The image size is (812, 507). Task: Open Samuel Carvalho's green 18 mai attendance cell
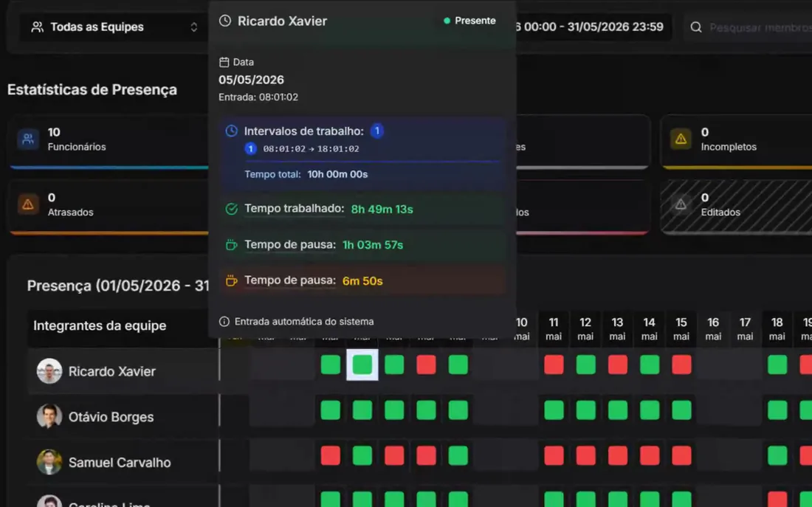[x=777, y=456]
